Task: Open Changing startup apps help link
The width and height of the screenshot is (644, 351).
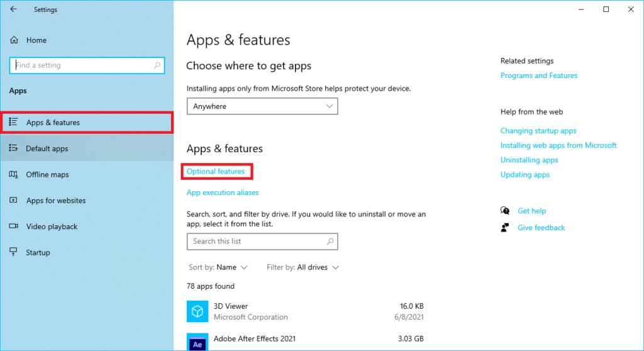Action: pyautogui.click(x=538, y=131)
